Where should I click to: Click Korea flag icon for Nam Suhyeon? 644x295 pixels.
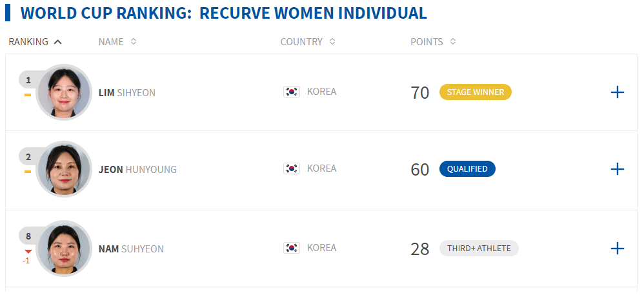292,248
